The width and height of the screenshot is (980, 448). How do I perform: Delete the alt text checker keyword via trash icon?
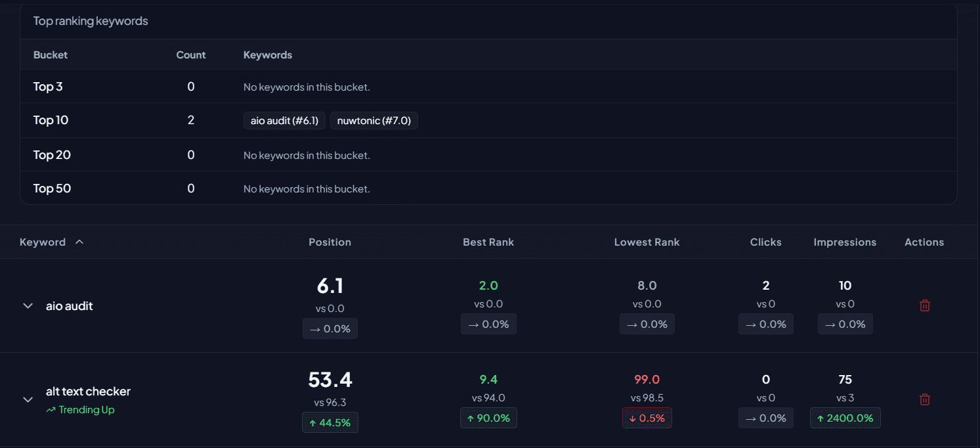[x=924, y=399]
